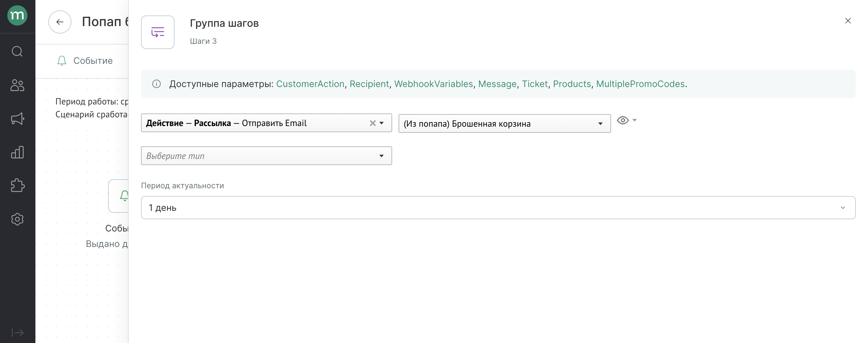This screenshot has height=343, width=868.
Task: Open the Products parameter link
Action: coord(571,84)
